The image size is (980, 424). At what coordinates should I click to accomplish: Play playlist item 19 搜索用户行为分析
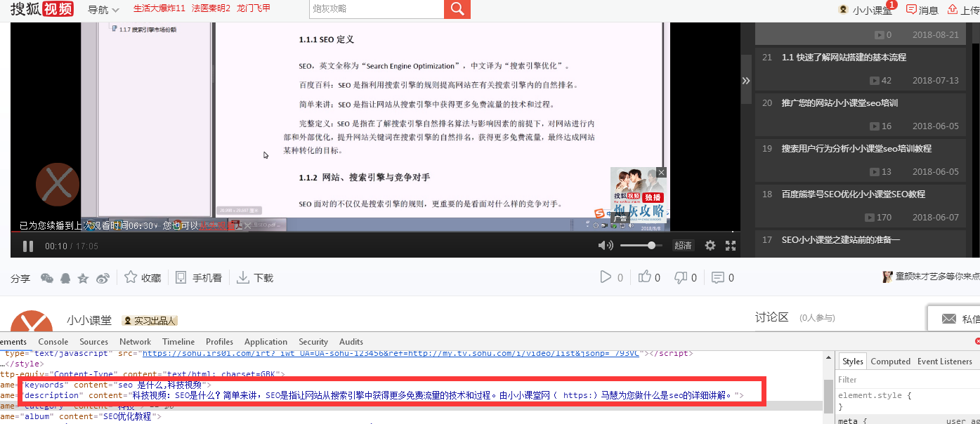(x=861, y=159)
